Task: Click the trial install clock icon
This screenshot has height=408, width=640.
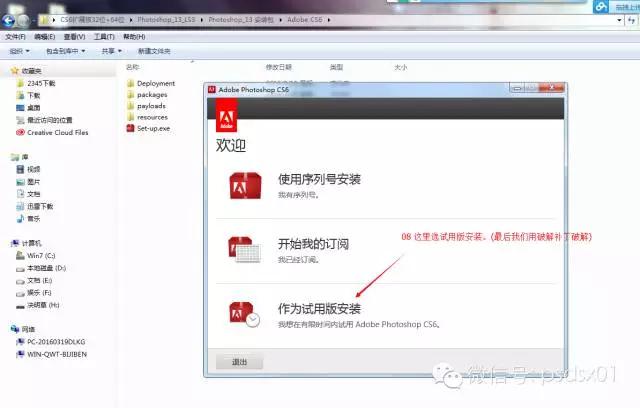Action: pos(244,314)
